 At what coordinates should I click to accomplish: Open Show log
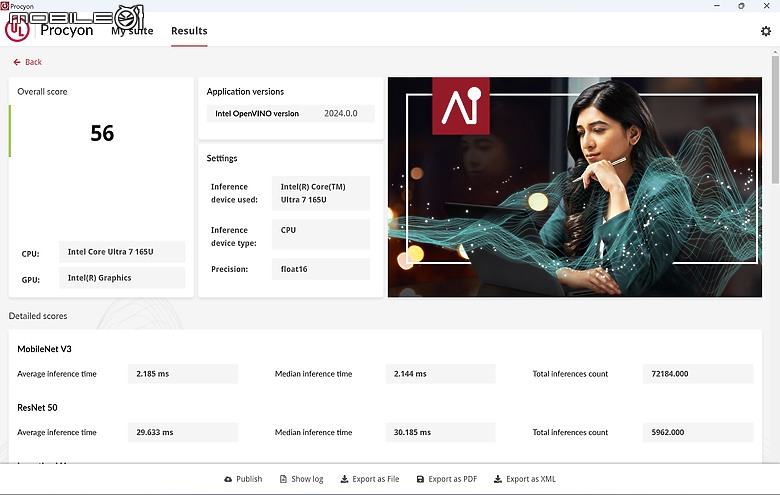(301, 479)
